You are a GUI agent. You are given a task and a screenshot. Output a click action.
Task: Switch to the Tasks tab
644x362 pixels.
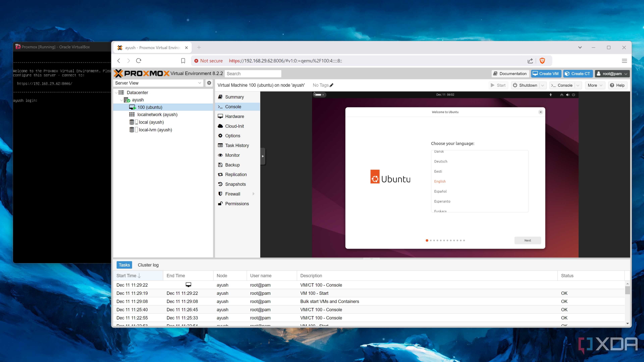point(124,265)
